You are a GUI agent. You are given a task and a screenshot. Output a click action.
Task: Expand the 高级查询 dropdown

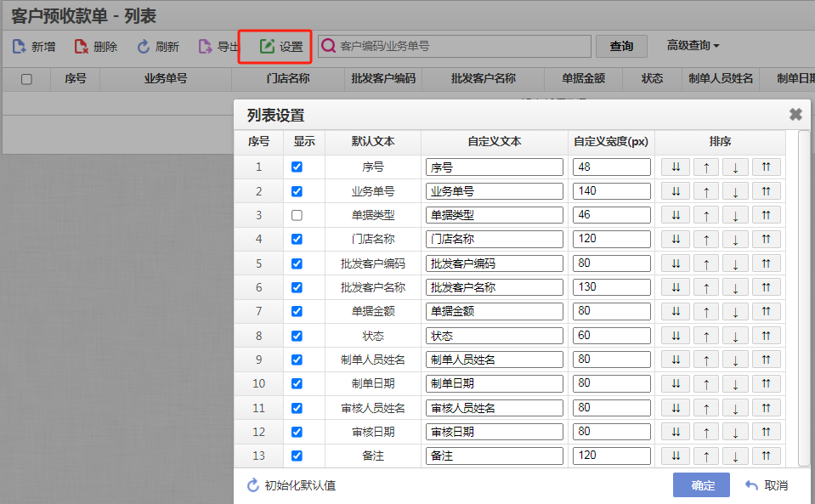[x=693, y=46]
